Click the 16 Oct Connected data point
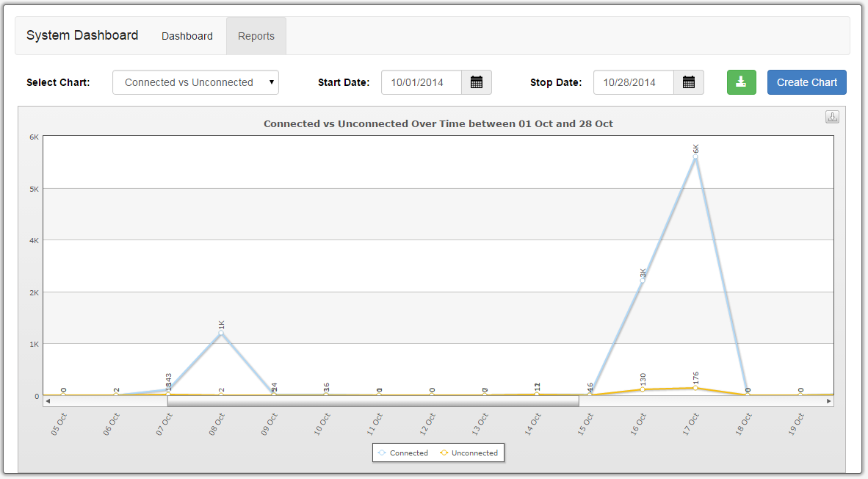Viewport: 868px width, 479px height. tap(643, 280)
